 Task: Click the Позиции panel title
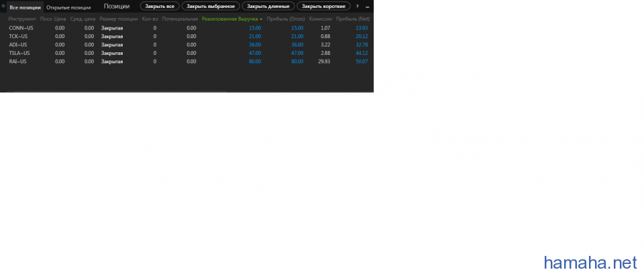pos(117,6)
